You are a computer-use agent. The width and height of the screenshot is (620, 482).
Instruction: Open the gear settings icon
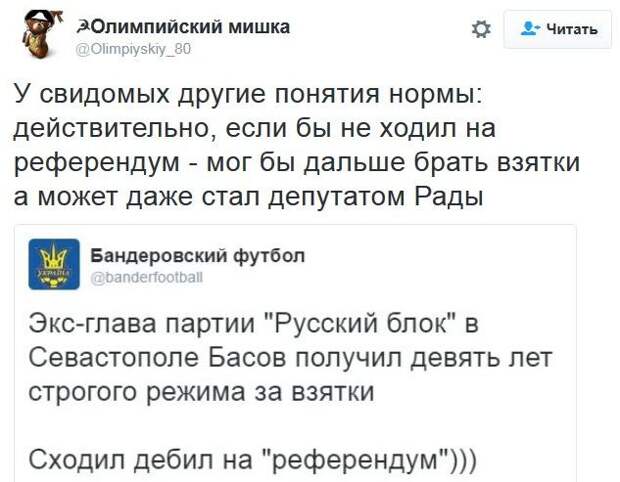481,30
